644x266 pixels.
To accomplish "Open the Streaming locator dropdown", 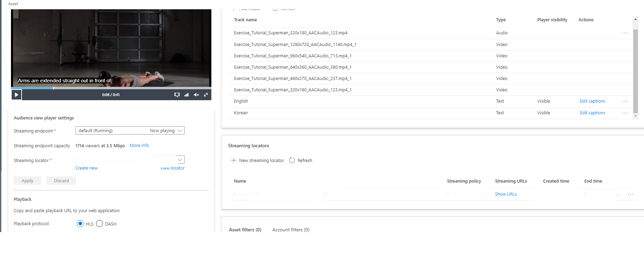I will click(130, 160).
